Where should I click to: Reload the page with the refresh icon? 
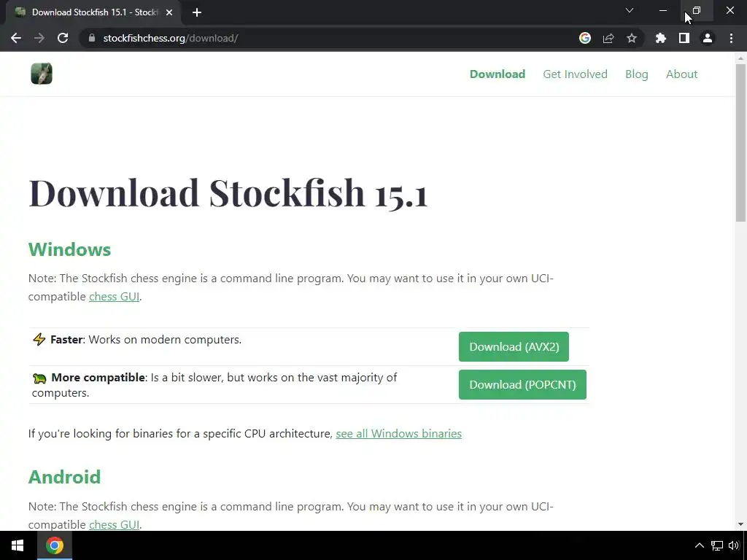(63, 38)
